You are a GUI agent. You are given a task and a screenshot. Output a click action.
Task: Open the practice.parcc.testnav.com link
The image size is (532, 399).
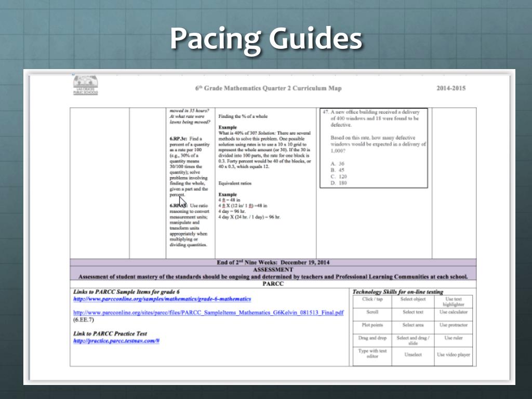click(x=116, y=341)
